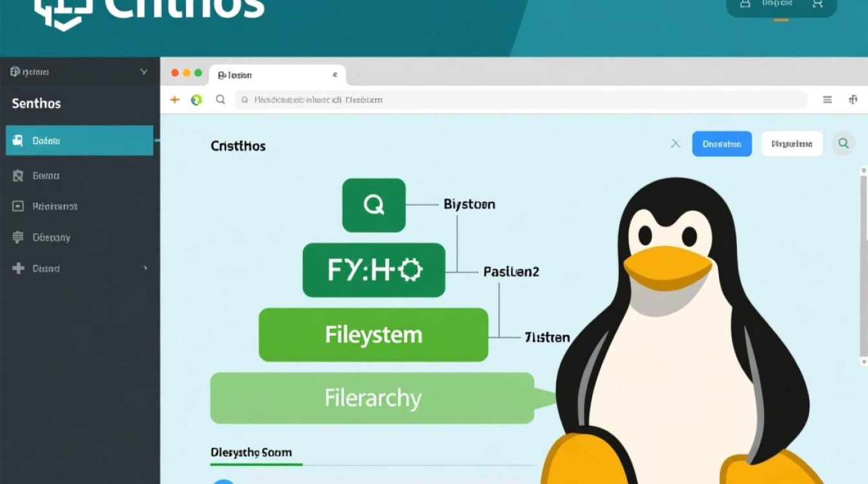
Task: Click the magnifier icon left of the address bar
Action: (x=220, y=99)
